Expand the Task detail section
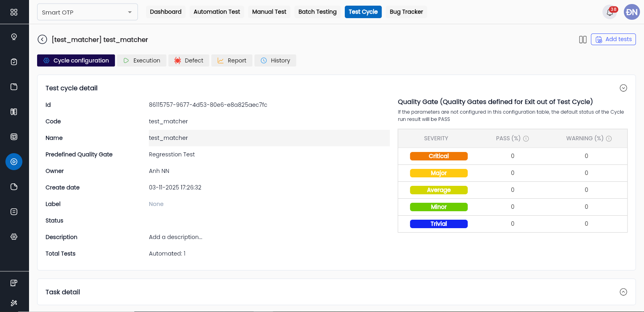Viewport: 644px width, 312px height. tap(623, 292)
